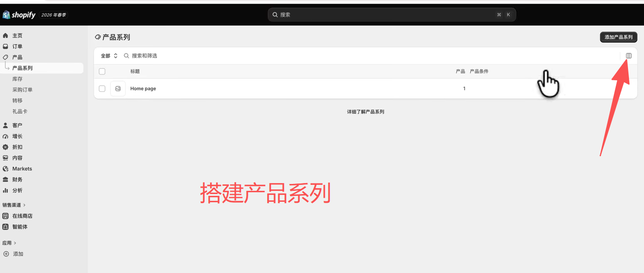Viewport: 644px width, 273px height.
Task: Open the Home page collection
Action: pyautogui.click(x=143, y=89)
